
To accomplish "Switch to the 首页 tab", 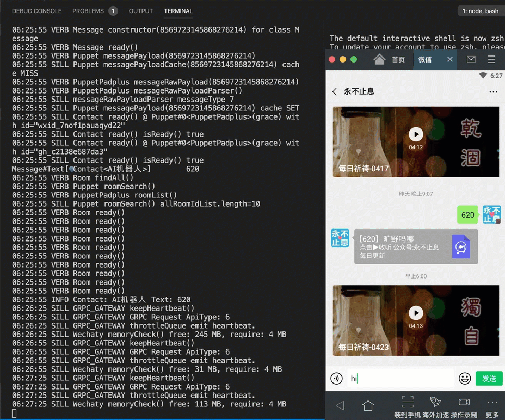I will [x=398, y=60].
